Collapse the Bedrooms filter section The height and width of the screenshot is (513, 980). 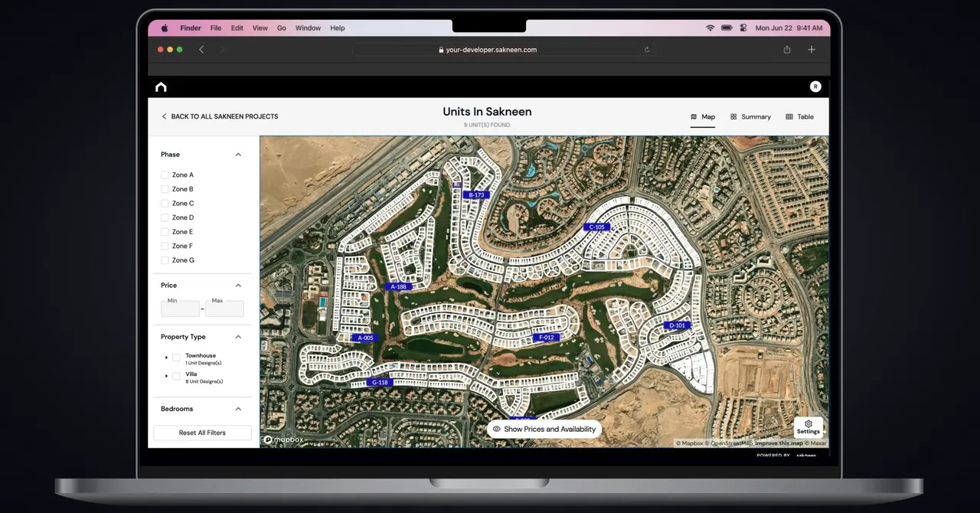238,409
